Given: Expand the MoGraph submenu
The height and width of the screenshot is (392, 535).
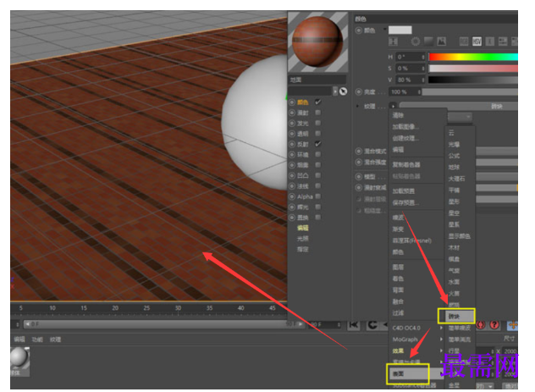Looking at the screenshot, I should coord(418,340).
